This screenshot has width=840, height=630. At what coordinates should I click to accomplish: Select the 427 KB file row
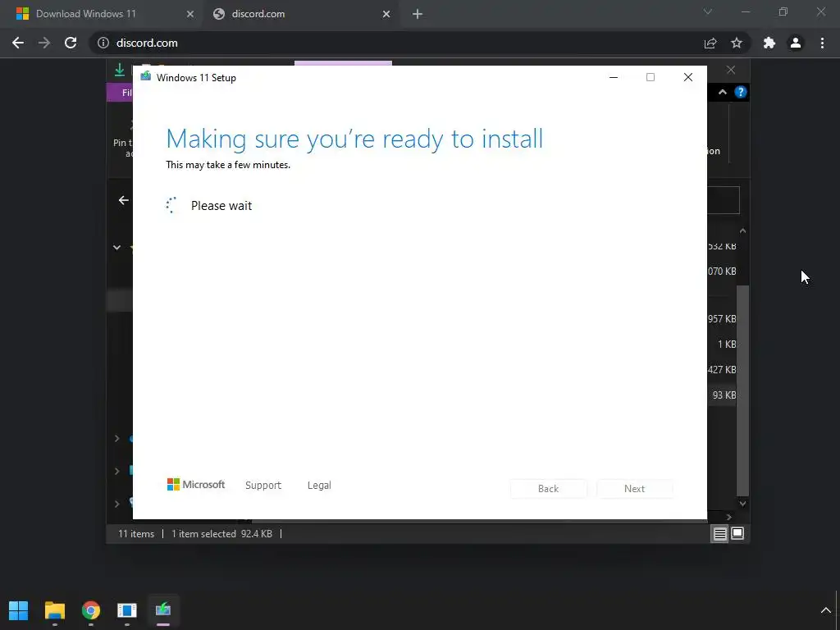[x=722, y=370]
